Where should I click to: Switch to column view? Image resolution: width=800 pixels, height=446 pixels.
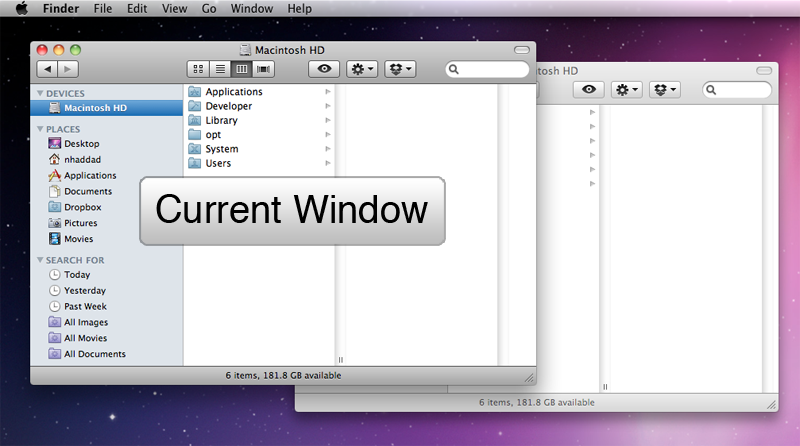coord(242,69)
